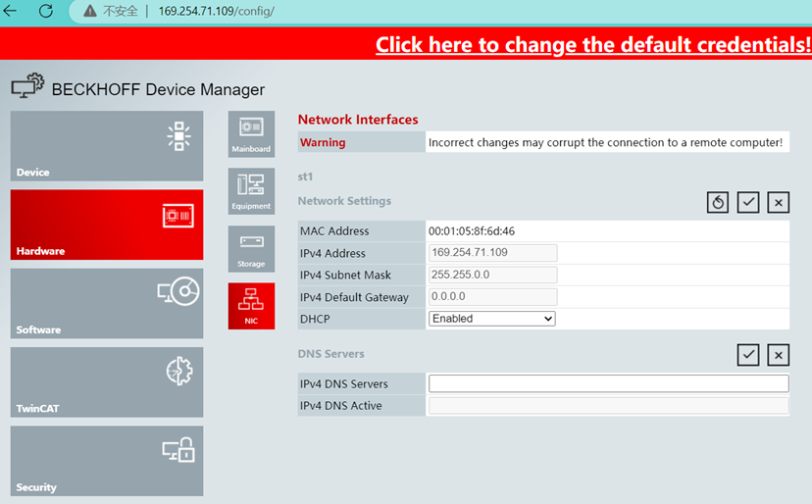Image resolution: width=812 pixels, height=504 pixels.
Task: Open the DHCP Enabled dropdown
Action: pyautogui.click(x=491, y=319)
